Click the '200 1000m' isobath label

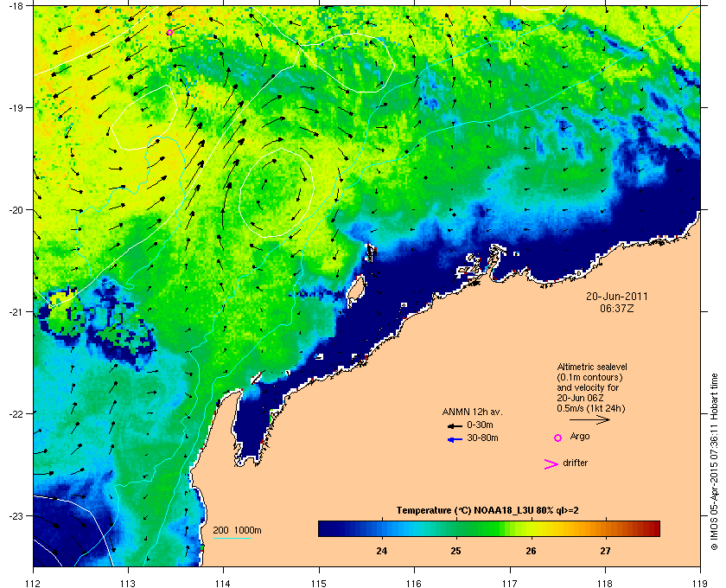[237, 531]
